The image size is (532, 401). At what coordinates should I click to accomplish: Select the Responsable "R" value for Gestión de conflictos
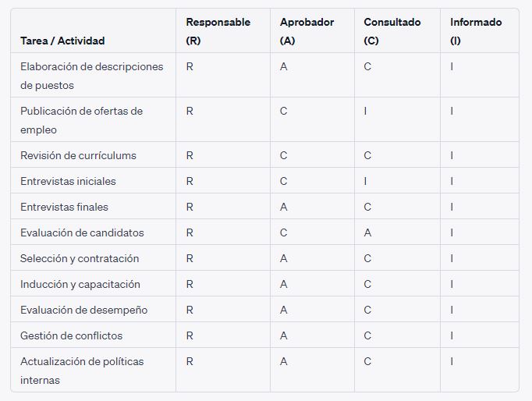(x=190, y=335)
